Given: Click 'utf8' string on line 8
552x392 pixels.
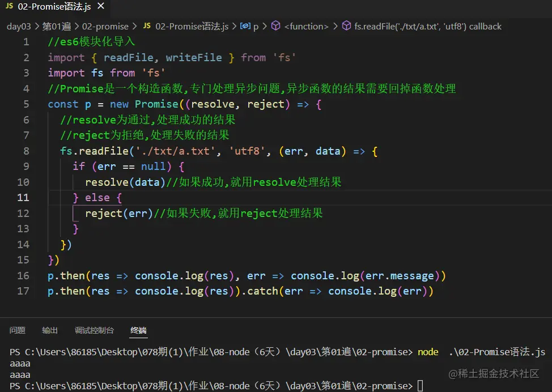Looking at the screenshot, I should (247, 151).
